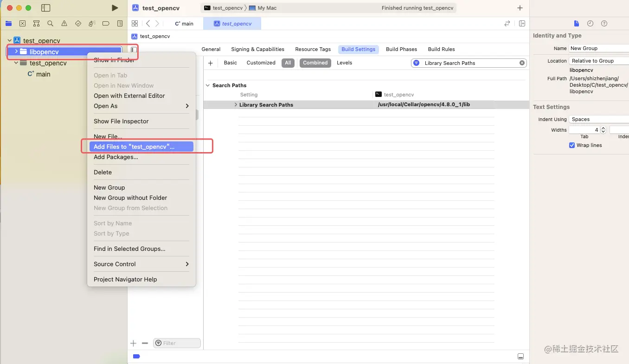Collapse the test_opencv folder group
The width and height of the screenshot is (629, 364).
[16, 63]
